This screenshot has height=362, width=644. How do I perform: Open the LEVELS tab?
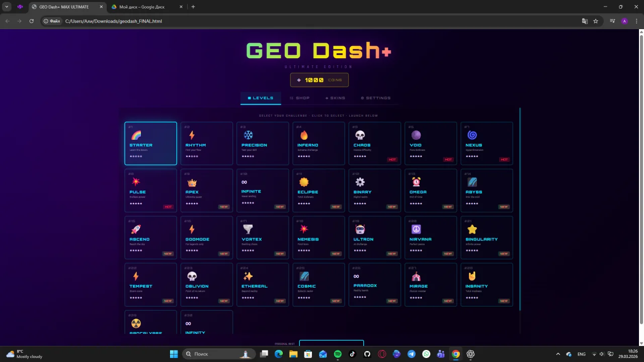click(x=261, y=98)
